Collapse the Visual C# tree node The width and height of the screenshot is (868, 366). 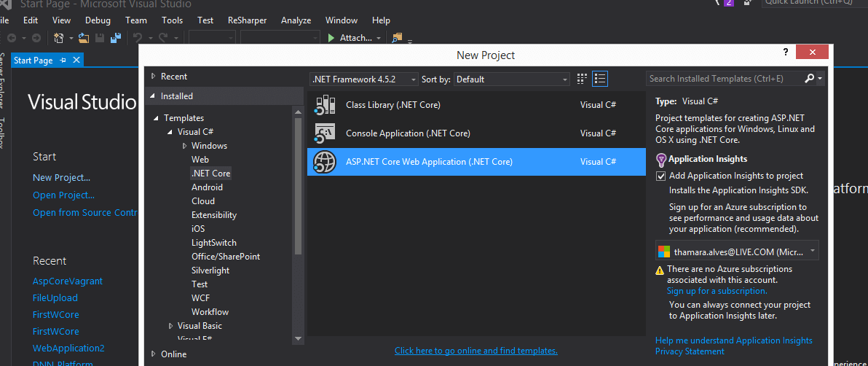click(x=170, y=132)
